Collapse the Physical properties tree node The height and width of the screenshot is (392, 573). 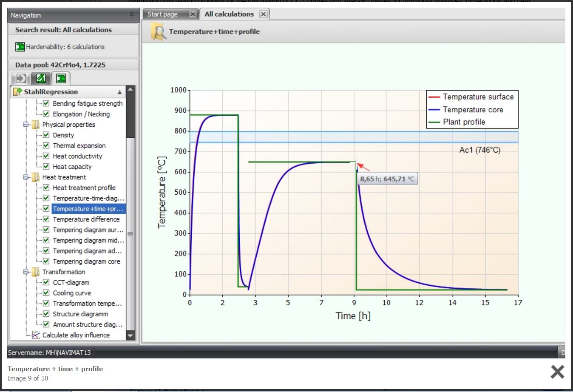26,125
